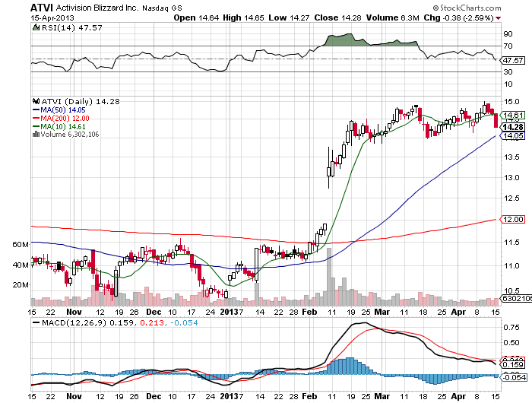This screenshot has width=532, height=403.
Task: Click the Activision Blizzard Inc. company name
Action: [97, 8]
